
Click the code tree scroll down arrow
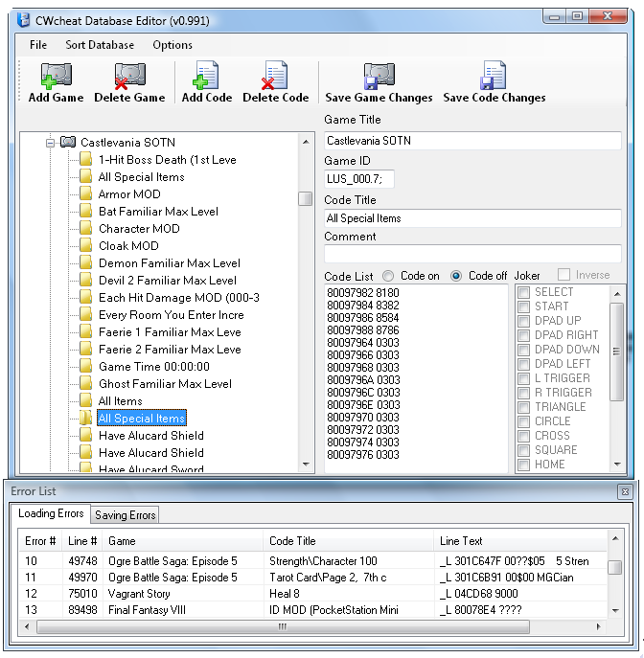pos(306,465)
